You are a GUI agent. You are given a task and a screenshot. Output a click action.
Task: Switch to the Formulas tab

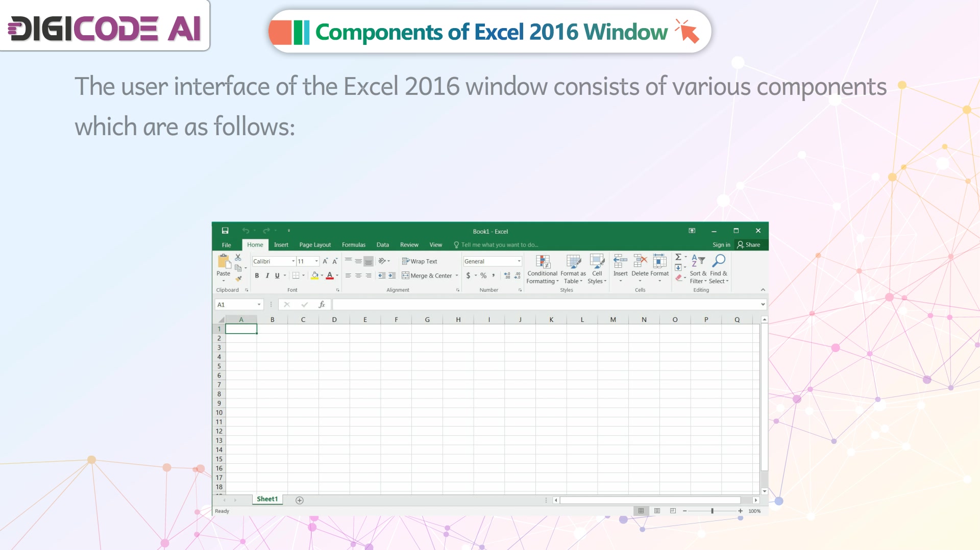tap(354, 245)
